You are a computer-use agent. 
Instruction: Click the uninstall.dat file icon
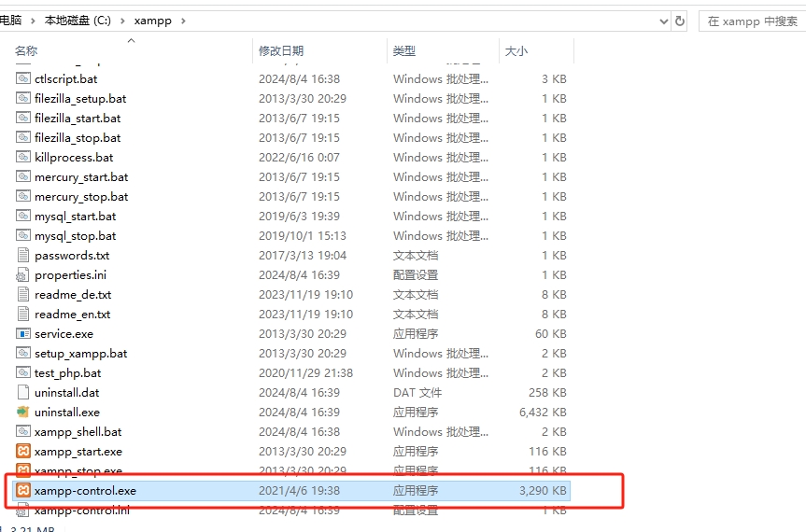click(x=23, y=392)
